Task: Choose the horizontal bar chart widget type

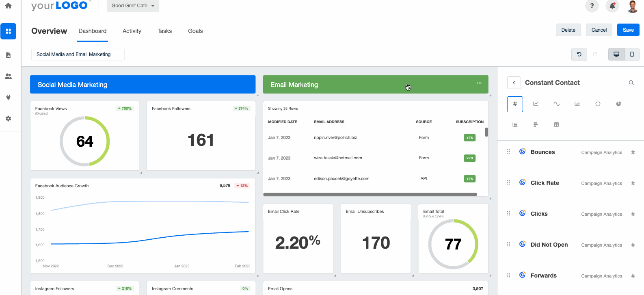Action: pyautogui.click(x=536, y=125)
